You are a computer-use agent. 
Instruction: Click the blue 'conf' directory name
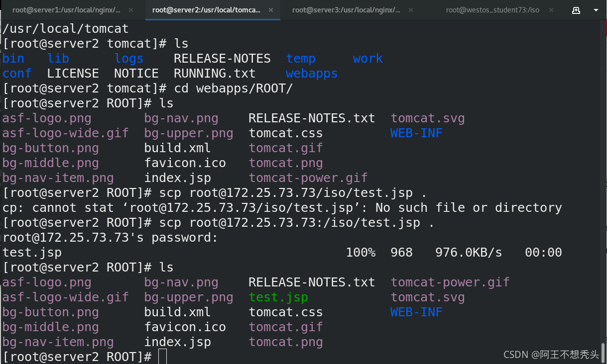(x=17, y=74)
